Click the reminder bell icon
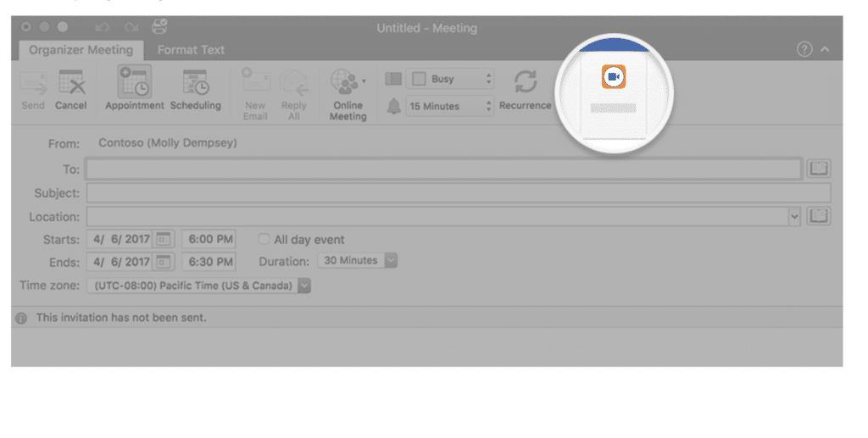Viewport: 868px width, 438px height. pos(393,106)
